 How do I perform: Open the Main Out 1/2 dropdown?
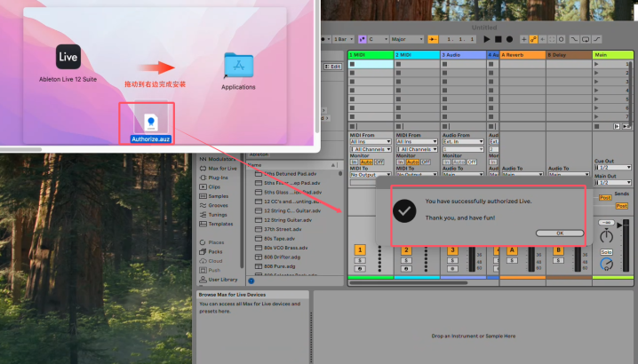[x=613, y=183]
